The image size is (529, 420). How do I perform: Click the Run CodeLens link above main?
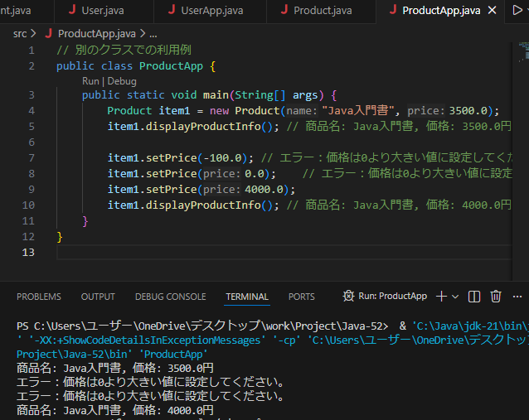point(90,81)
